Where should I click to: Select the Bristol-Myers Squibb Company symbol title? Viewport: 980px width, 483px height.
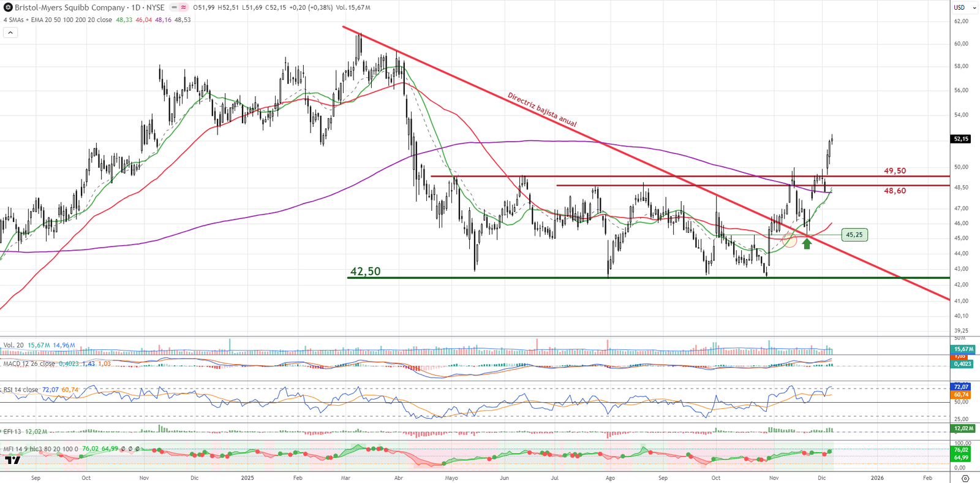coord(70,7)
